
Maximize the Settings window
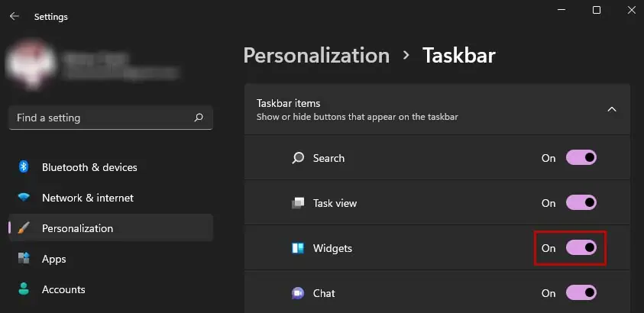click(597, 10)
